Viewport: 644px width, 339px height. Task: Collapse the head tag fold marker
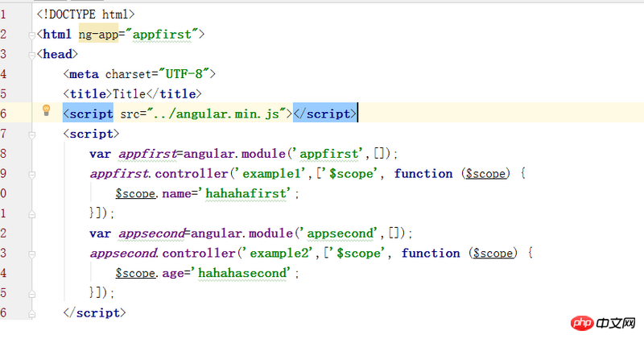pos(31,56)
